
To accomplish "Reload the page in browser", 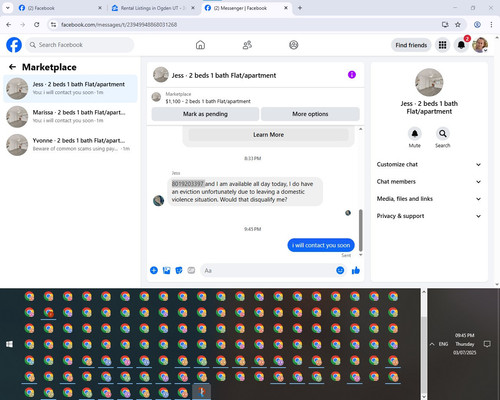I will pyautogui.click(x=37, y=25).
